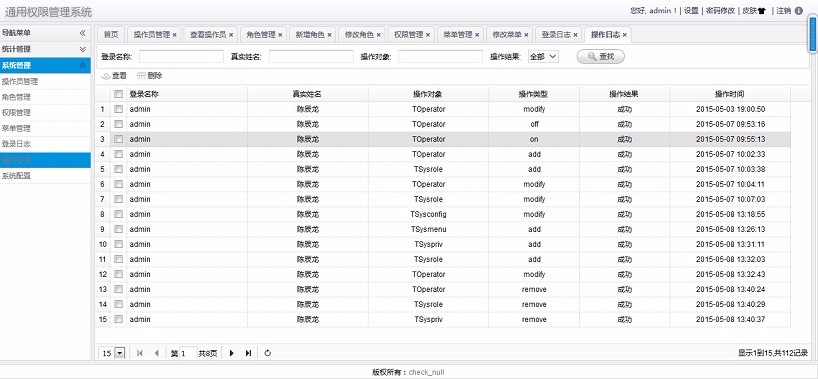The width and height of the screenshot is (818, 379).
Task: Focus the 登录名称 input field
Action: (182, 56)
